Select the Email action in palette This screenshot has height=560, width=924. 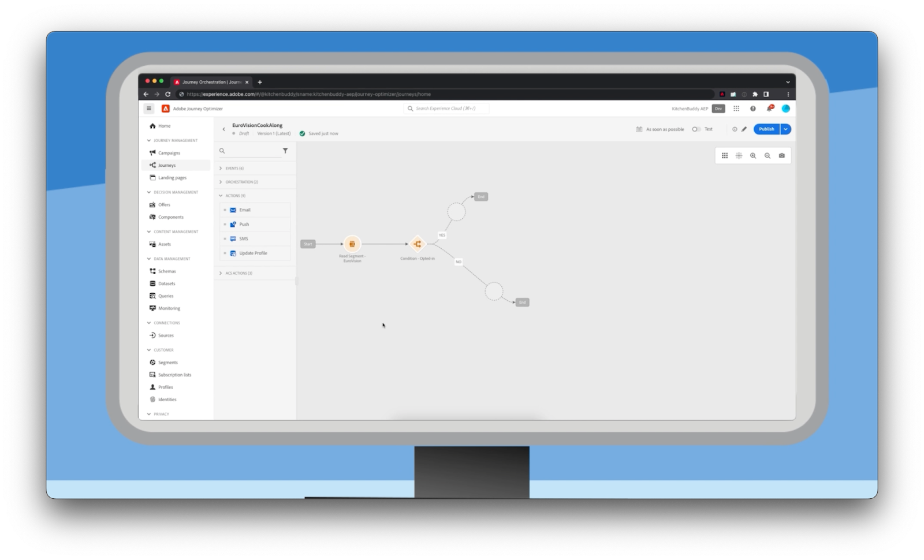point(255,210)
